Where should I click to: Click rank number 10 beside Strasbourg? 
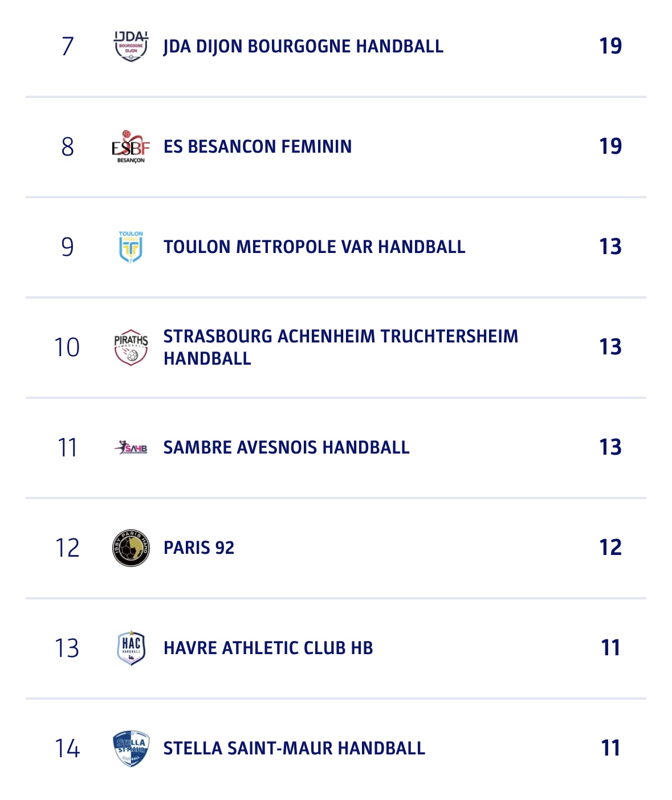67,347
